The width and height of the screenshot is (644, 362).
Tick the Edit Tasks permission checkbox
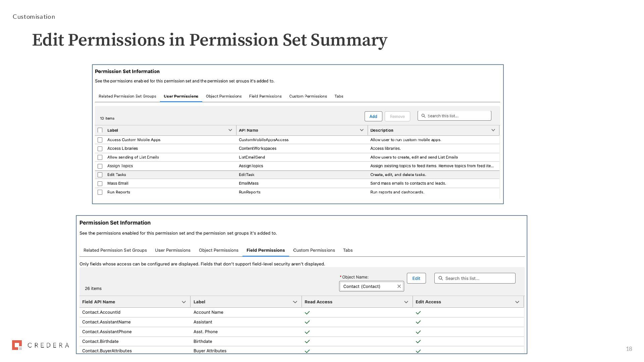[100, 175]
